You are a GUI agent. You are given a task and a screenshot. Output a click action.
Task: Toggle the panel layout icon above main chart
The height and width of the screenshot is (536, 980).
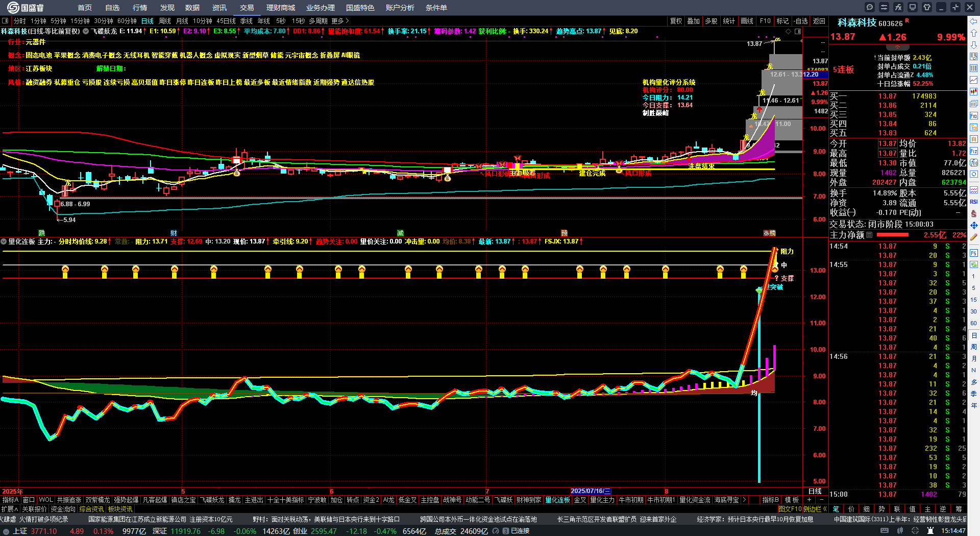[x=798, y=31]
